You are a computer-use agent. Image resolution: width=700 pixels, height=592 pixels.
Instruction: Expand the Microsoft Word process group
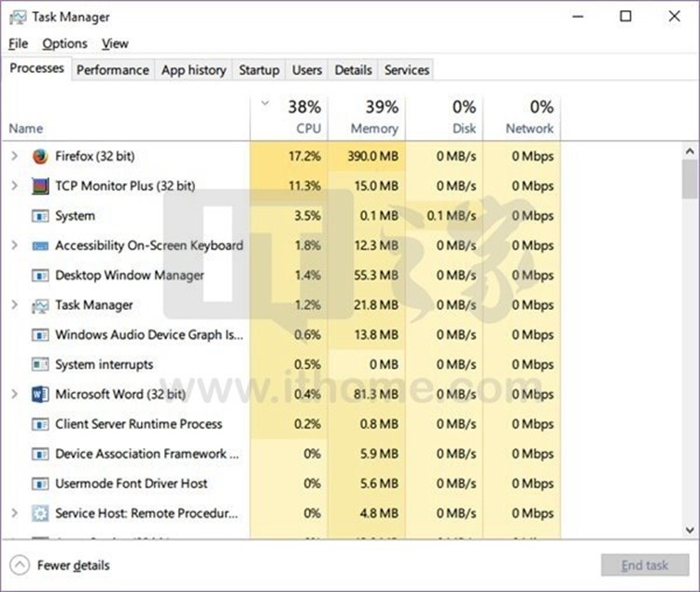click(14, 394)
